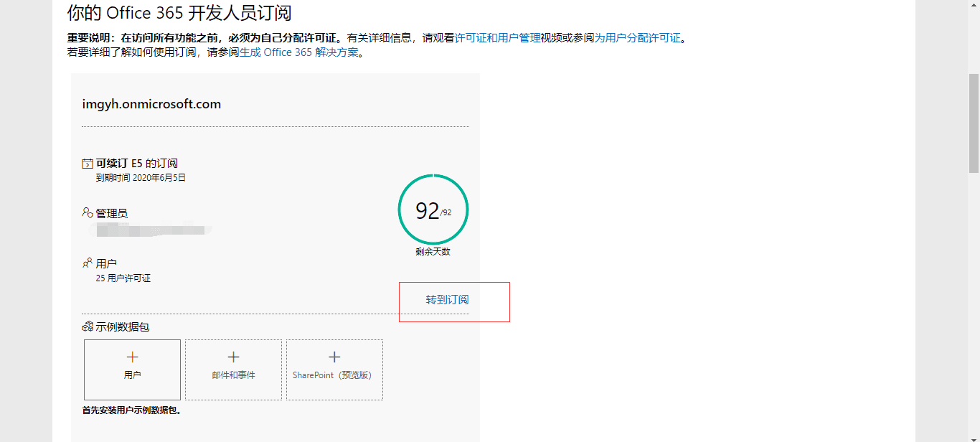Select the imgyh.onmicrosoft.com domain text

click(x=151, y=104)
